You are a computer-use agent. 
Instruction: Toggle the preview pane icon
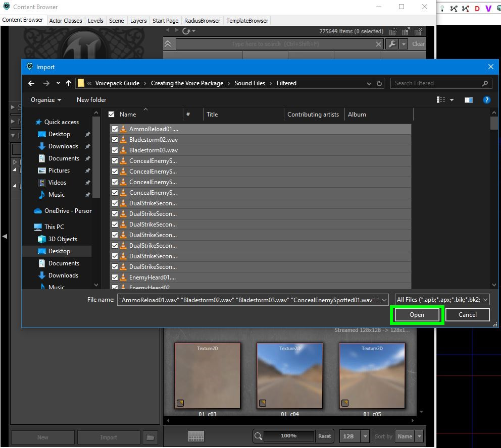click(x=468, y=100)
